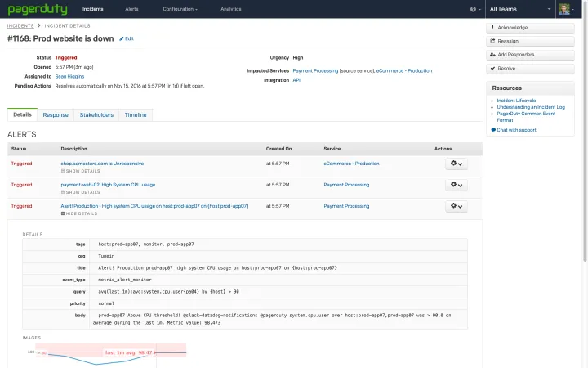Image resolution: width=588 pixels, height=368 pixels.
Task: Open gear actions for payment-web-02 alert
Action: [x=457, y=185]
